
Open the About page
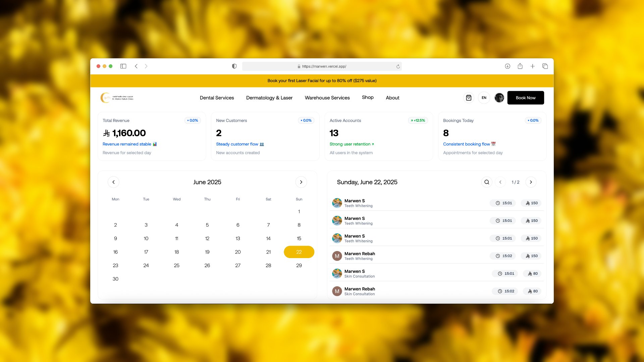[392, 98]
